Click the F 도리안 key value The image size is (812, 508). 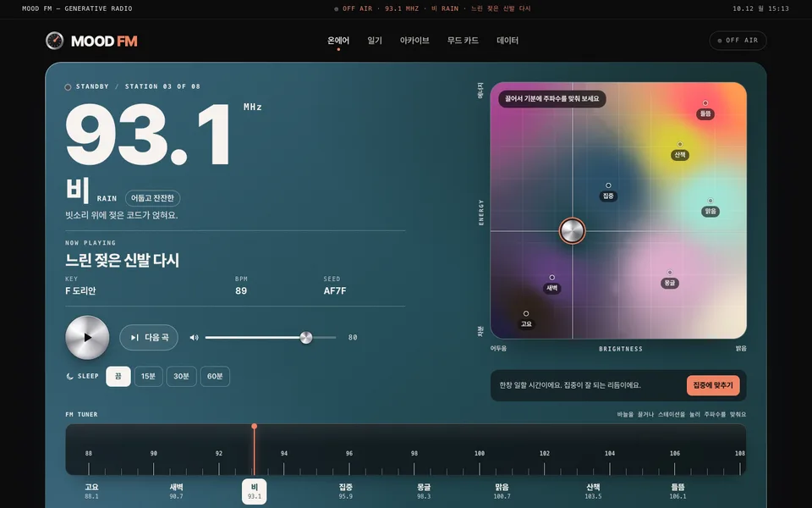pyautogui.click(x=81, y=290)
